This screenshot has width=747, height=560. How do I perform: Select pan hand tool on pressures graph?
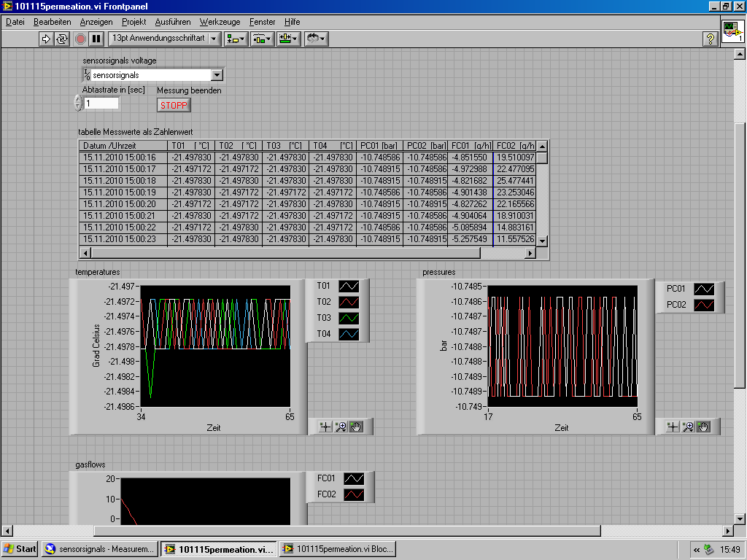[x=703, y=427]
